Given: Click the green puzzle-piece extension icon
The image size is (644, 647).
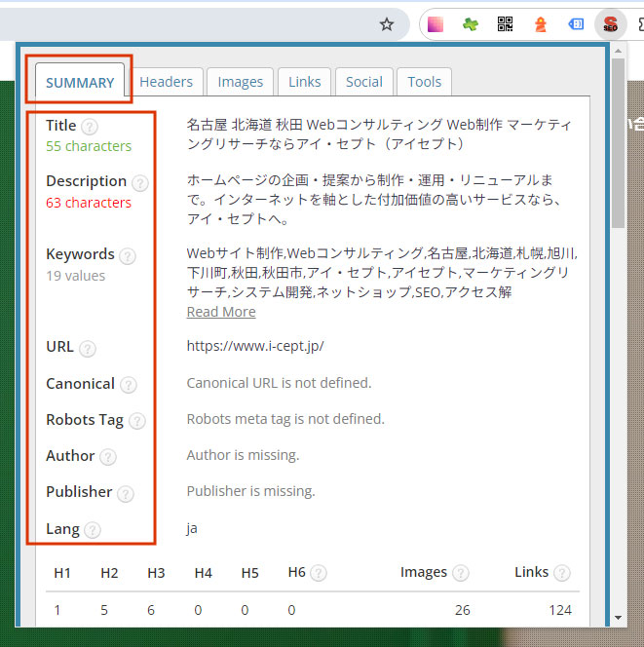Looking at the screenshot, I should [471, 25].
